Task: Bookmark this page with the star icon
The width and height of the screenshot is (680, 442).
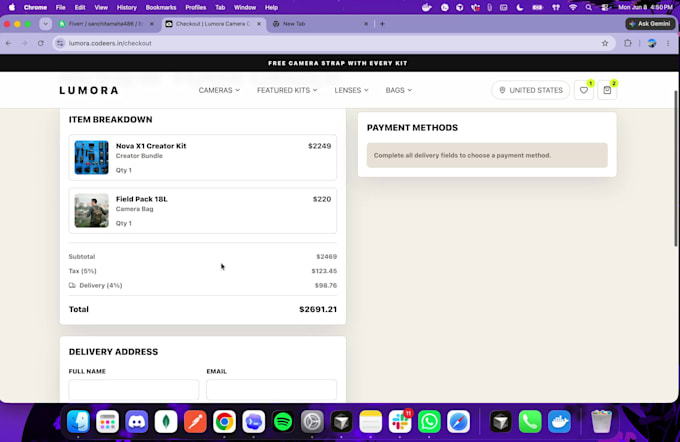Action: [605, 43]
